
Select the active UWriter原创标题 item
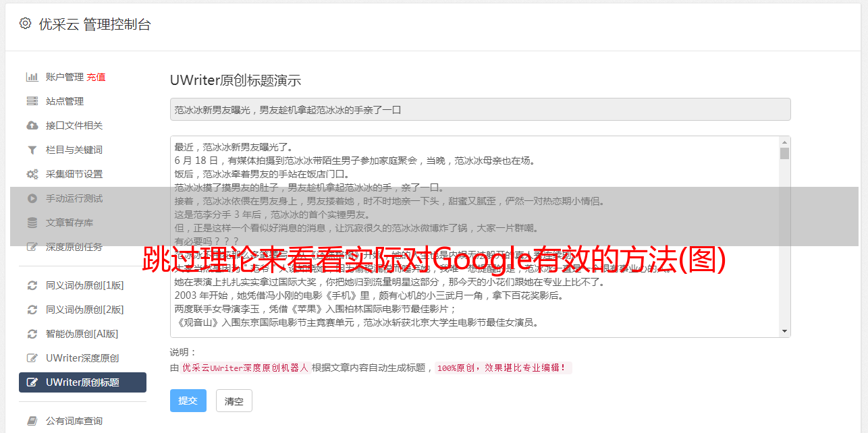(x=82, y=382)
